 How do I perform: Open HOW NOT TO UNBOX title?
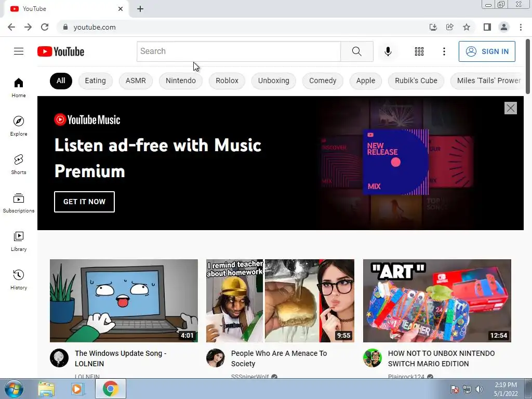tap(442, 358)
